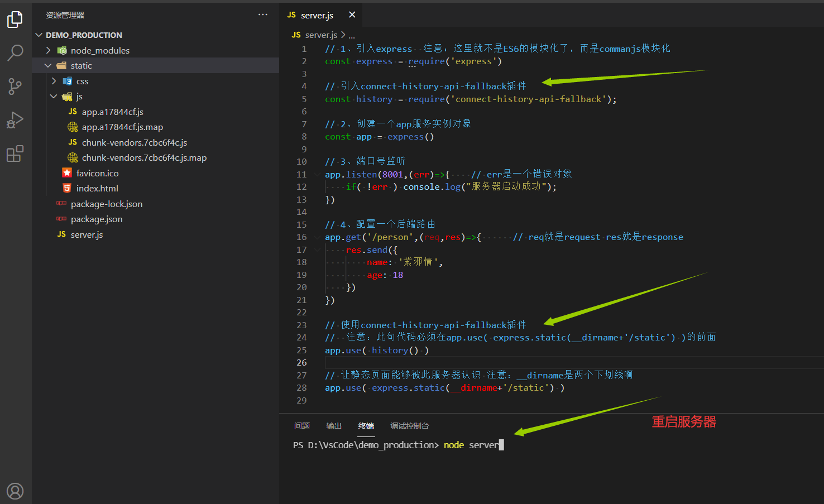Viewport: 824px width, 504px height.
Task: Click the 资源管理器 panel title
Action: click(65, 15)
